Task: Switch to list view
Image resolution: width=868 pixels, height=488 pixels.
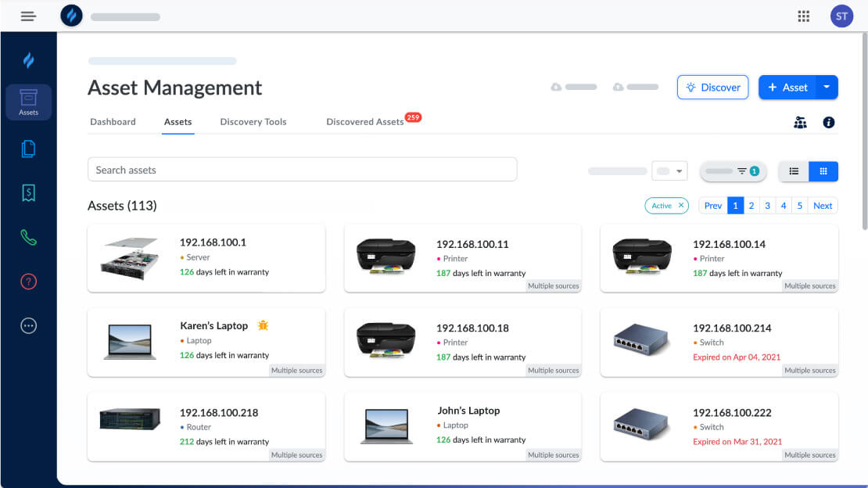Action: tap(794, 171)
